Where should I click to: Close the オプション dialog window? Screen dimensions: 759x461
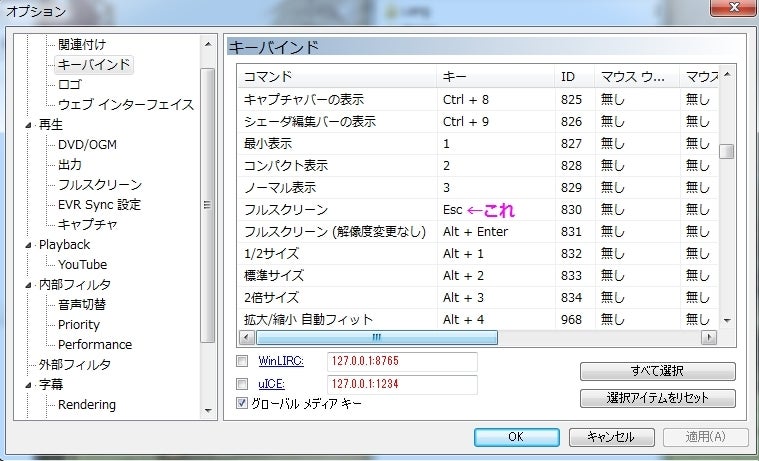tap(734, 7)
